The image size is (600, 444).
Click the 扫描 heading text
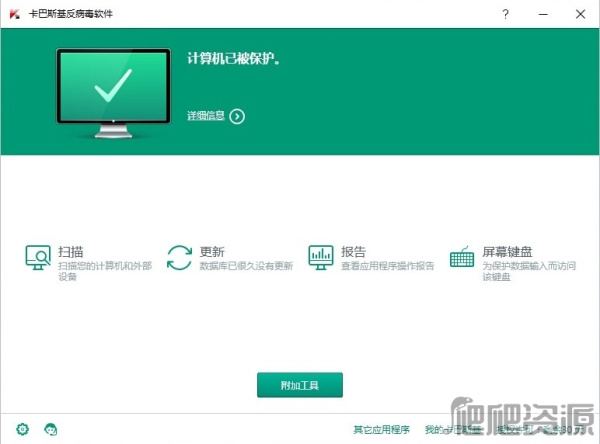71,252
